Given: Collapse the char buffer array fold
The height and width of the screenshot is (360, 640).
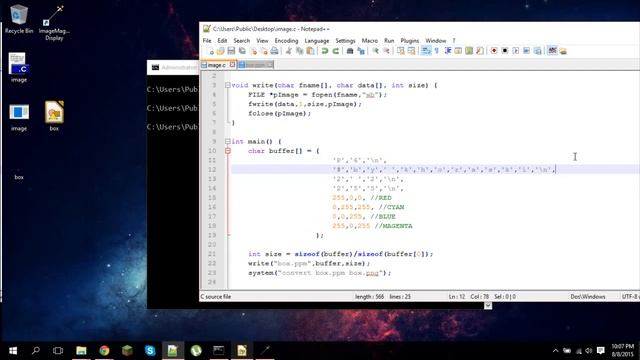Looking at the screenshot, I should point(228,151).
